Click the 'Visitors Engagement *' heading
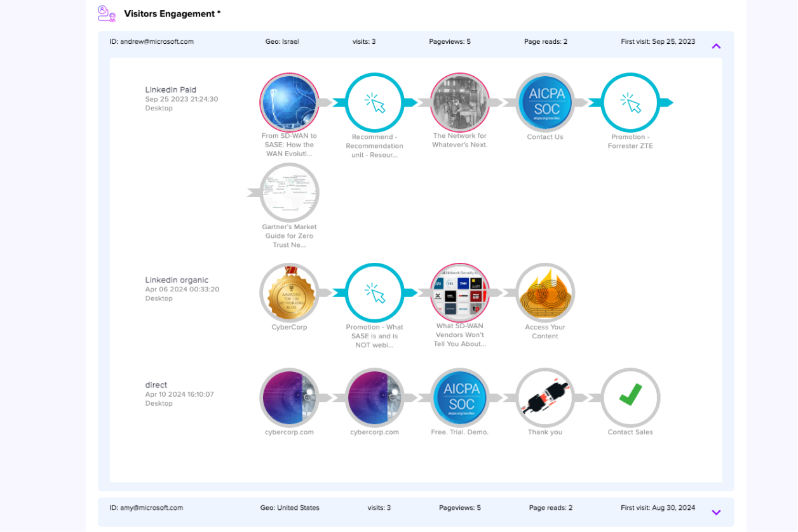This screenshot has width=798, height=532. 172,13
